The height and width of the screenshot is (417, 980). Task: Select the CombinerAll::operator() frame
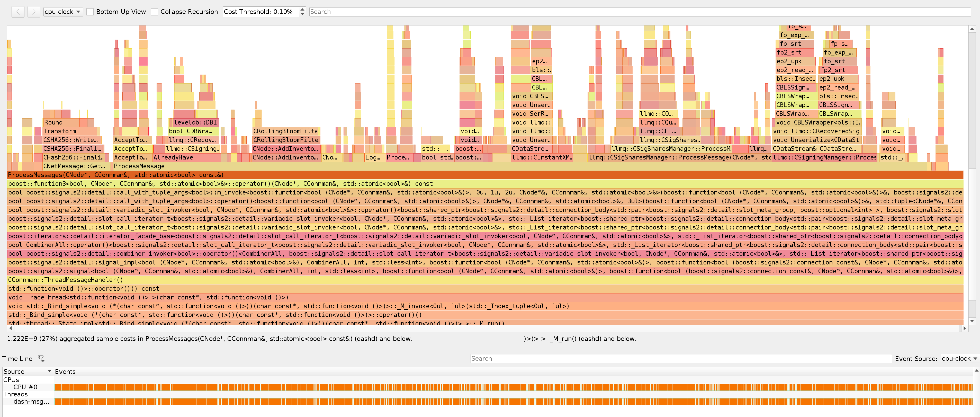point(485,245)
